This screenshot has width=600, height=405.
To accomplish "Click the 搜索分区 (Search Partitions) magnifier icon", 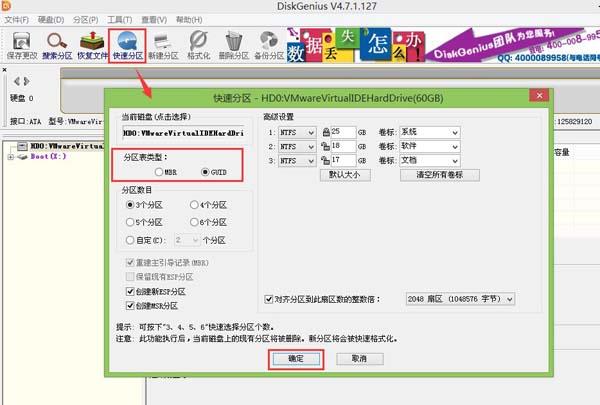I will coord(57,42).
